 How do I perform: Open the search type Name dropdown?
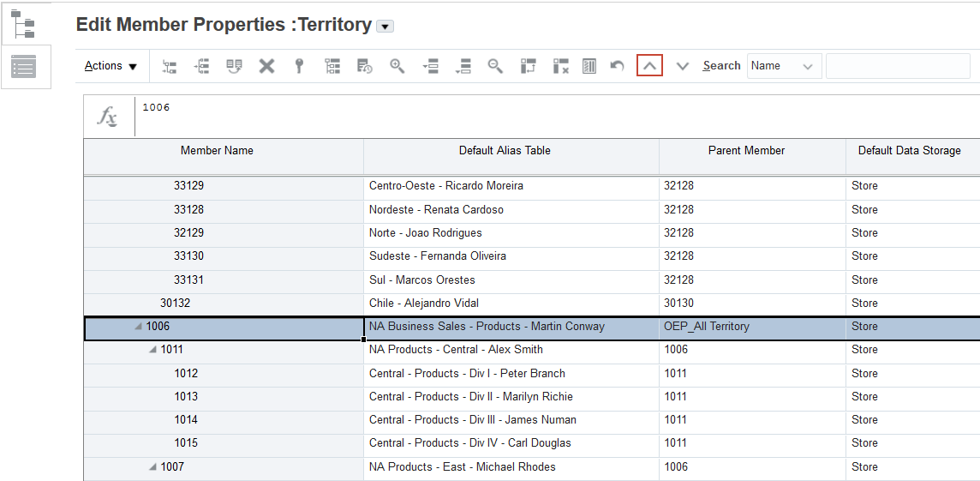(x=784, y=66)
